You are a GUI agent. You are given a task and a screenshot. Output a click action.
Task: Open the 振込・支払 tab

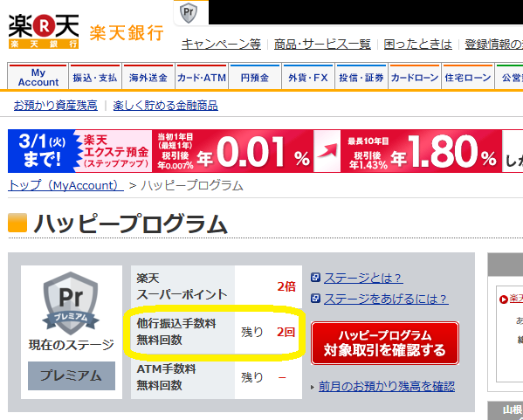pos(95,77)
